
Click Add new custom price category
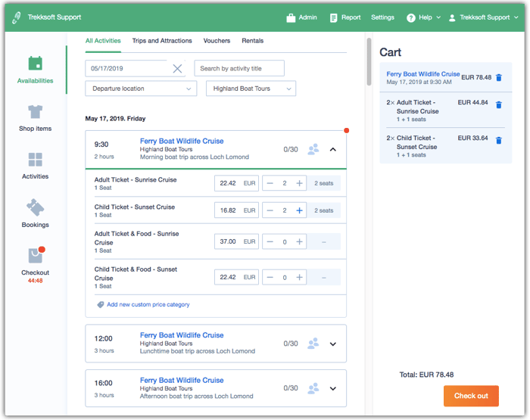tap(148, 305)
